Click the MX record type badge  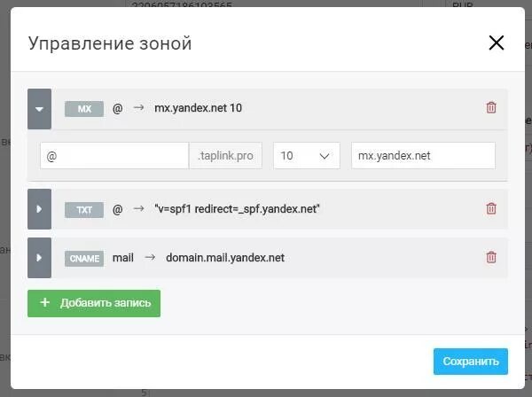click(84, 108)
